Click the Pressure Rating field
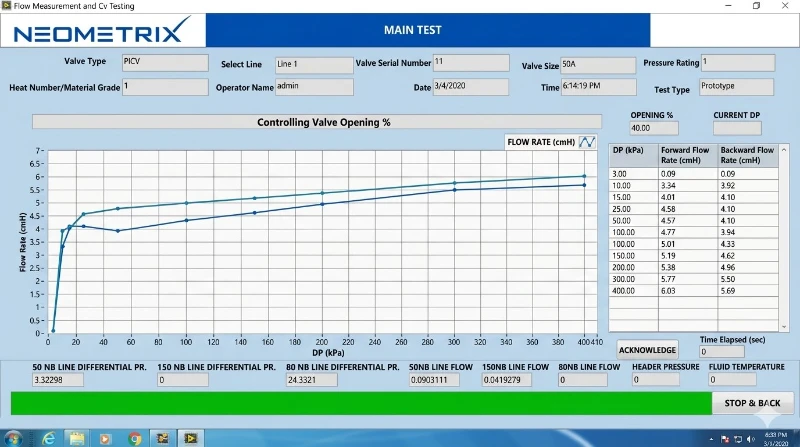Image resolution: width=800 pixels, height=447 pixels. tap(738, 63)
